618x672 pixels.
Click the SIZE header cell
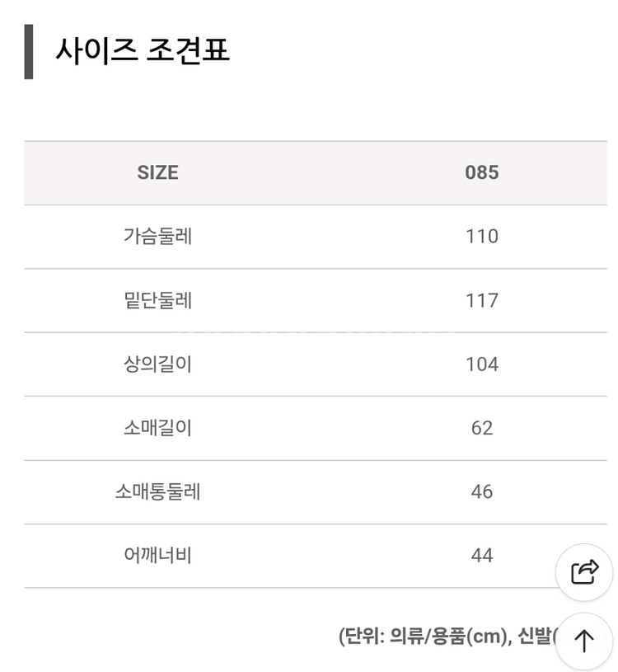(157, 173)
